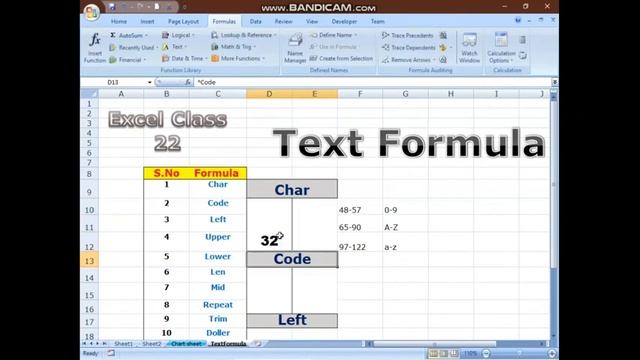This screenshot has height=360, width=640.
Task: Jump to first sheet with tab scroll arrow
Action: pos(84,344)
